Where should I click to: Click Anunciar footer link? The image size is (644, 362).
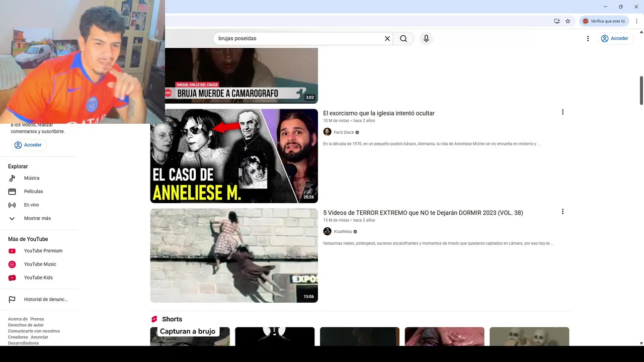39,337
